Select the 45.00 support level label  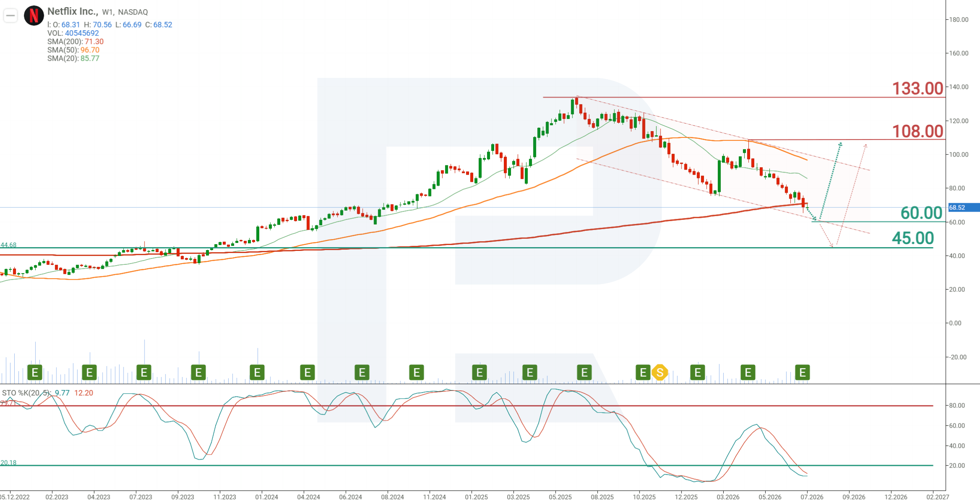click(x=913, y=238)
